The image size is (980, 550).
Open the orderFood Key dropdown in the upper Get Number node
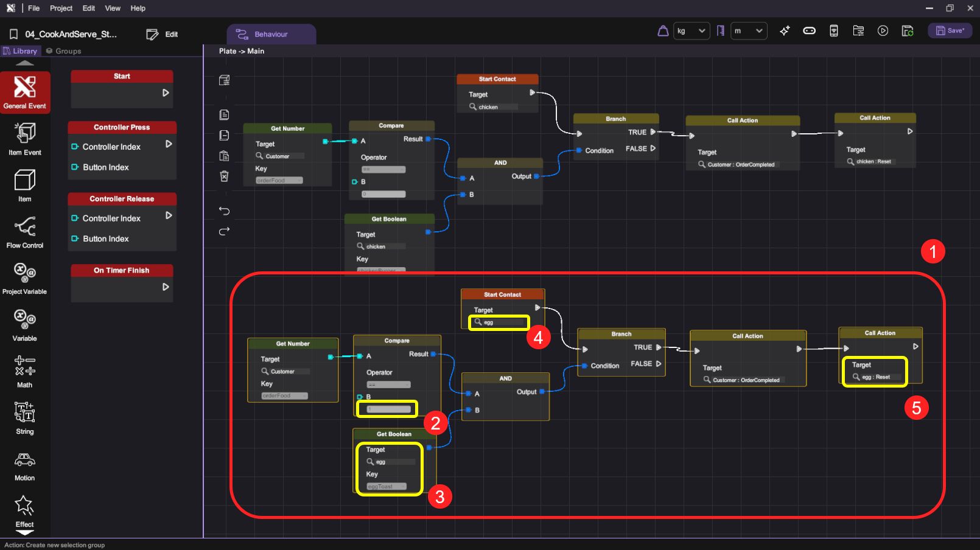279,181
